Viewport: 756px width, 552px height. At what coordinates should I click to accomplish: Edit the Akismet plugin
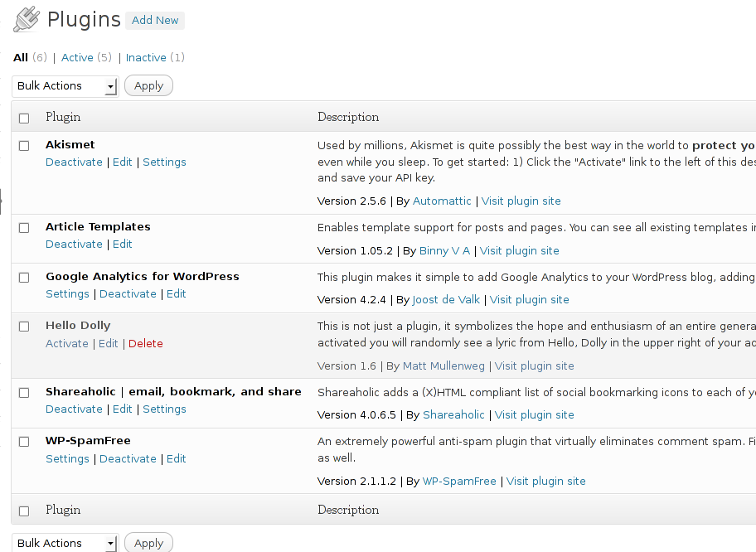(122, 162)
